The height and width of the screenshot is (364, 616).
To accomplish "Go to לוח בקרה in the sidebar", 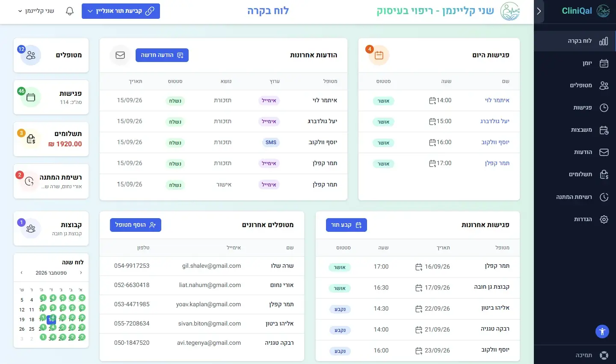I will click(x=575, y=41).
